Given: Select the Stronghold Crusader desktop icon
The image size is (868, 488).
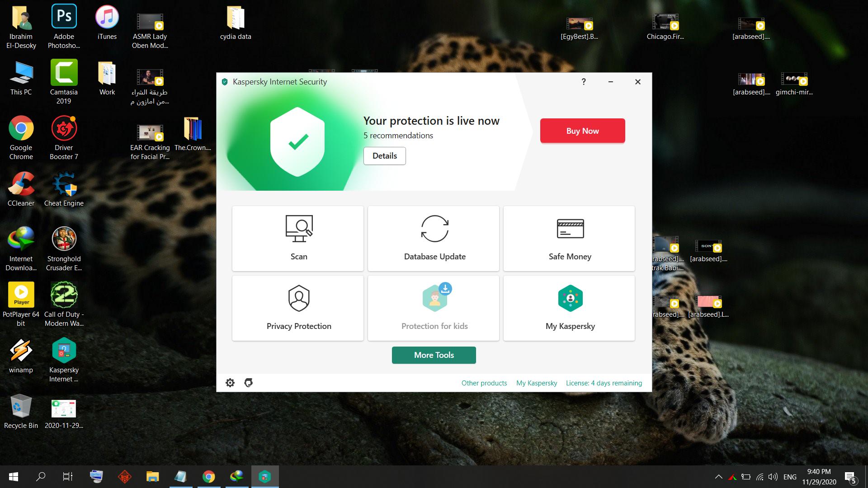Looking at the screenshot, I should click(64, 249).
